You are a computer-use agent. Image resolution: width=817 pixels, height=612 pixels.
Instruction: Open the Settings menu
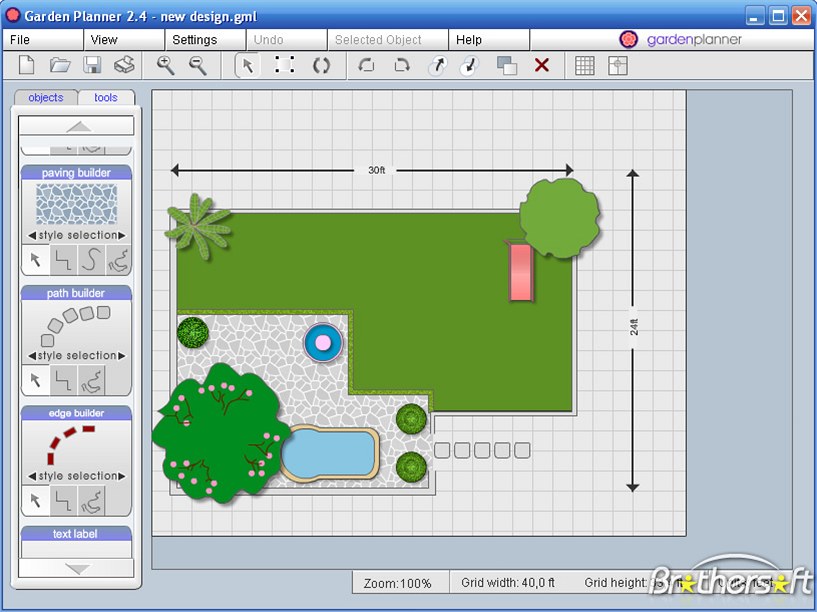195,40
